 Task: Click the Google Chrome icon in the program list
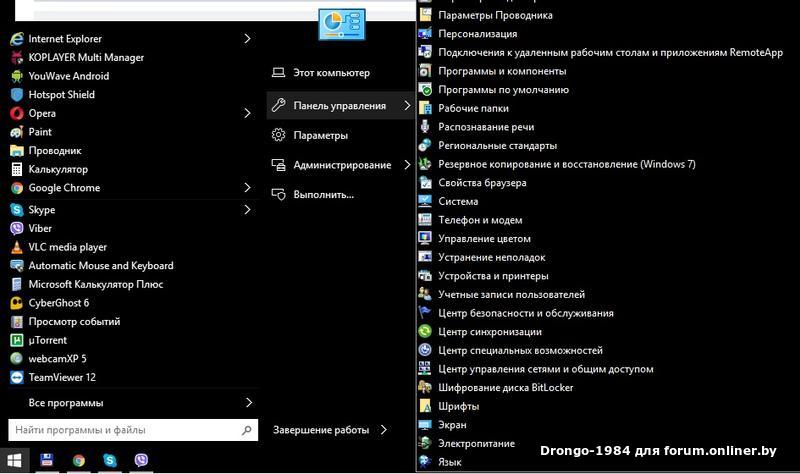click(x=17, y=188)
